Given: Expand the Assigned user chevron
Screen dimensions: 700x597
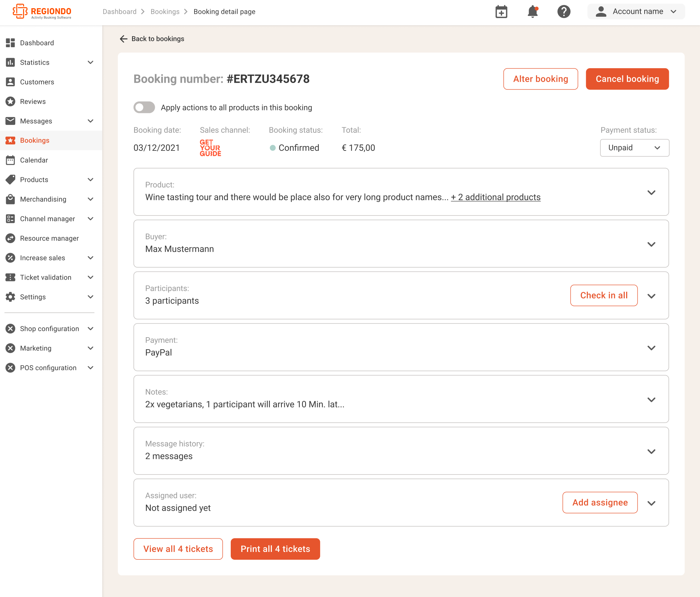Looking at the screenshot, I should click(x=651, y=503).
